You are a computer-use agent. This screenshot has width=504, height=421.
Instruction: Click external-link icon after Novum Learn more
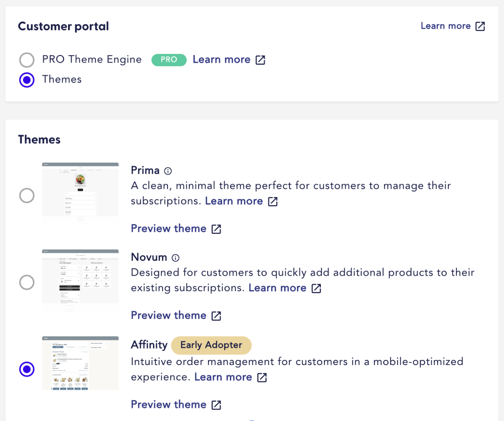click(316, 288)
